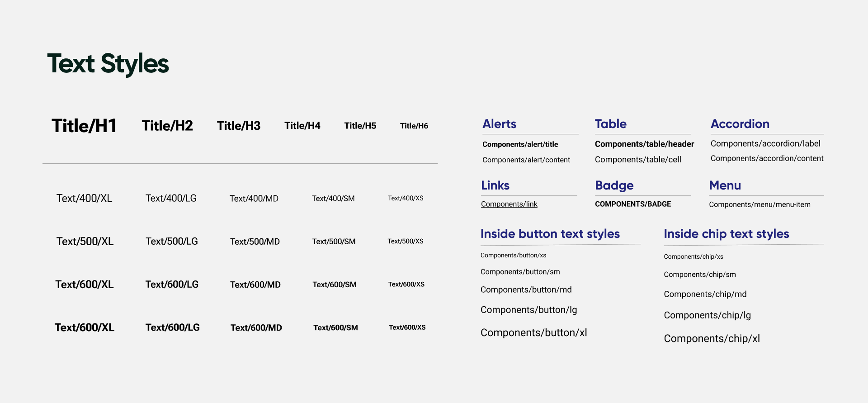
Task: Select the Alerts section heading
Action: (499, 124)
